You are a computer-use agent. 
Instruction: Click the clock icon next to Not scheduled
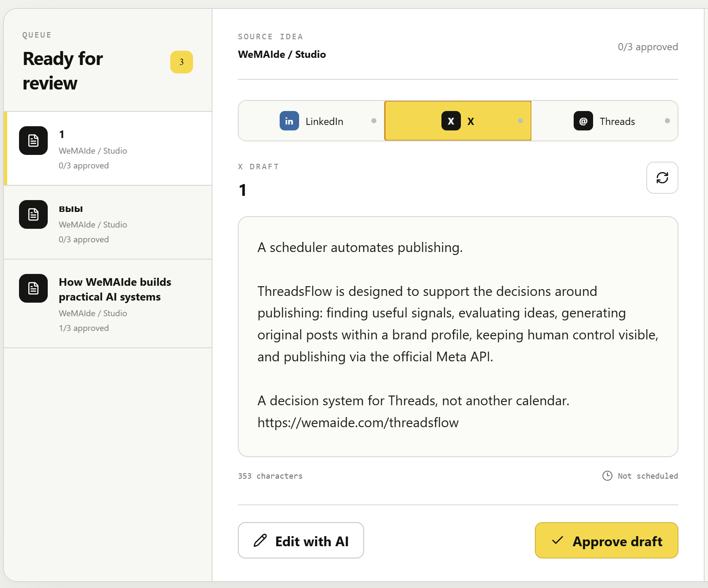pyautogui.click(x=607, y=476)
